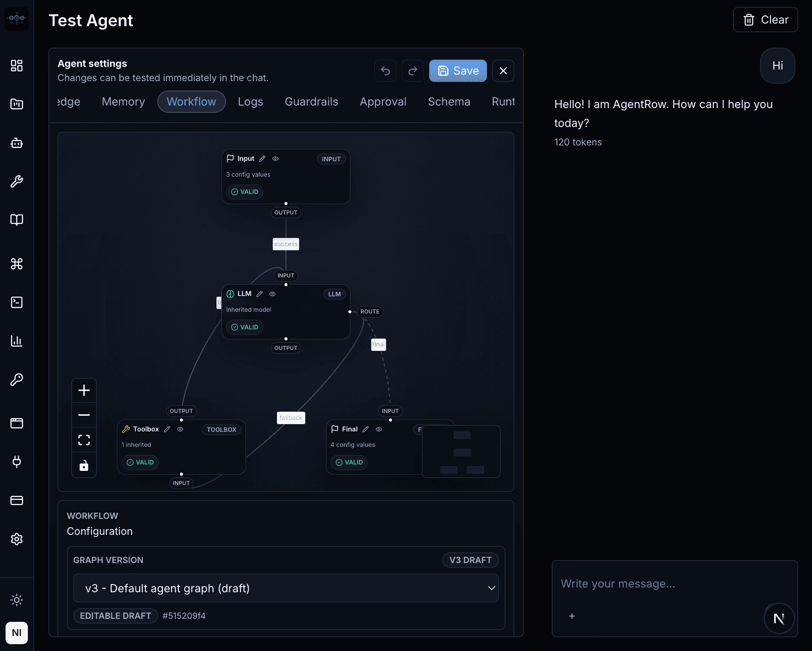Open the API key icon in sidebar
This screenshot has height=651, width=812.
[17, 380]
